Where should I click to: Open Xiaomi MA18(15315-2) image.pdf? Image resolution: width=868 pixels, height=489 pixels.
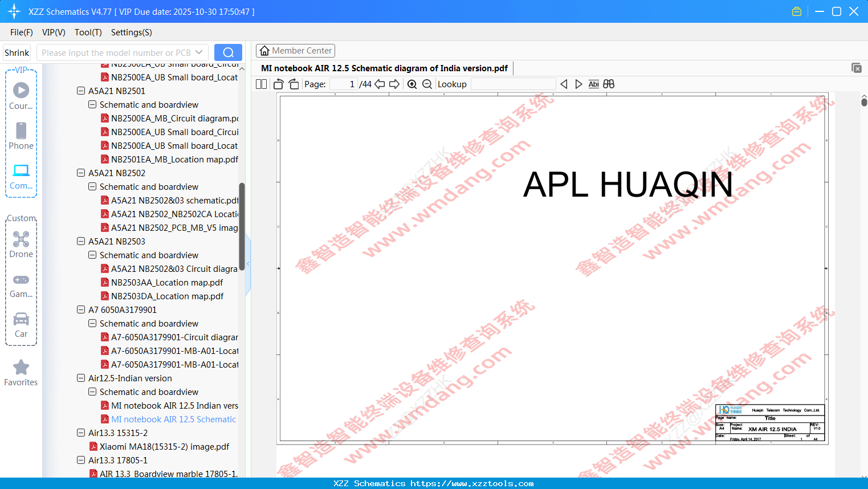[x=159, y=447]
